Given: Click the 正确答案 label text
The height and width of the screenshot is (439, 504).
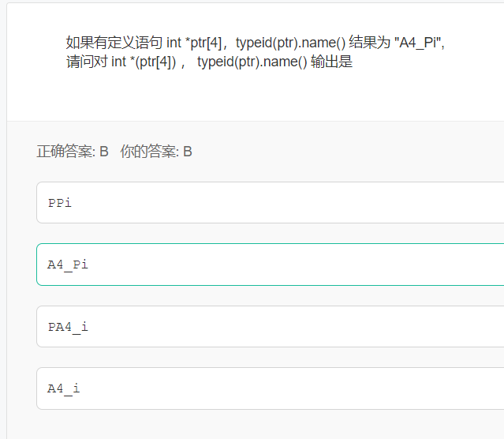Looking at the screenshot, I should point(65,152).
